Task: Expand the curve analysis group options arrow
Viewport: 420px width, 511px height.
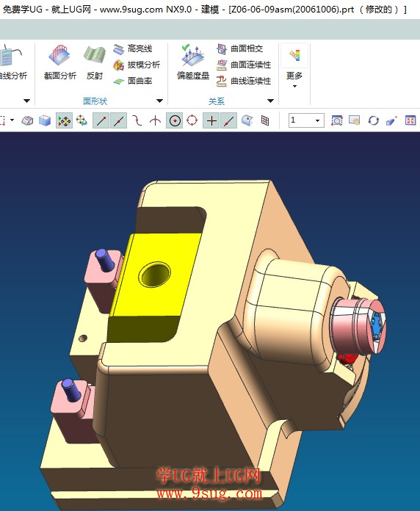Action: [x=26, y=101]
